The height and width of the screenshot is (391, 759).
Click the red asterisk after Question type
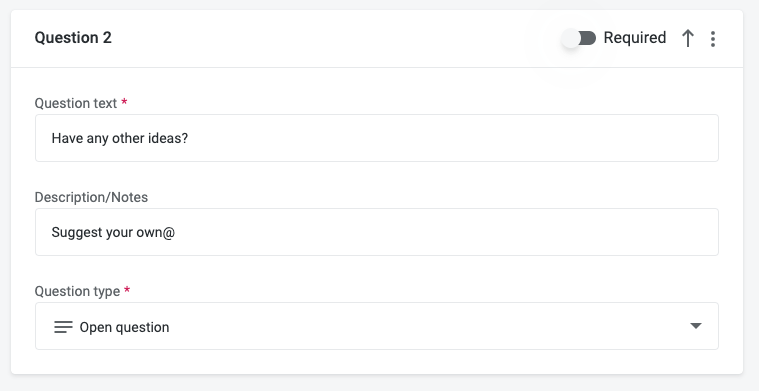pos(127,289)
